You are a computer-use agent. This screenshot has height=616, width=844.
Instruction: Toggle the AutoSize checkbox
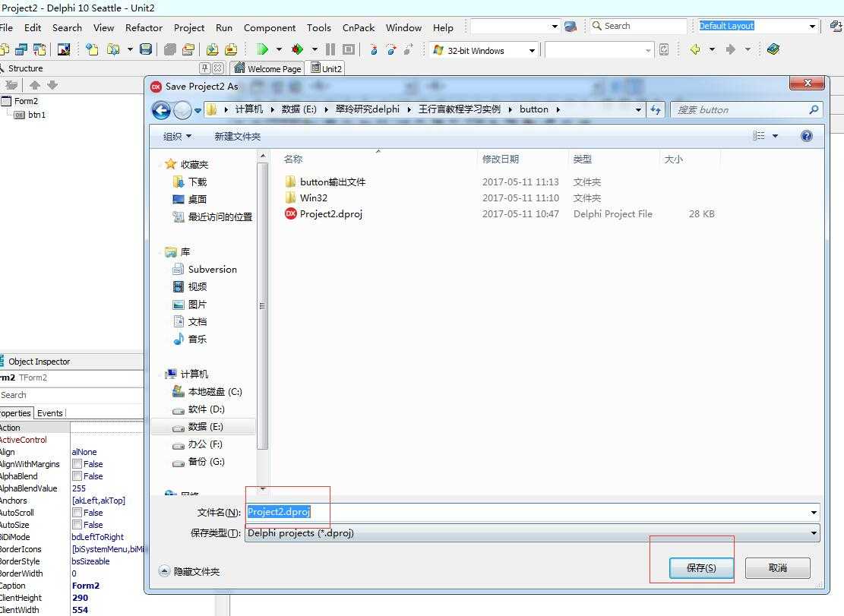coord(77,525)
